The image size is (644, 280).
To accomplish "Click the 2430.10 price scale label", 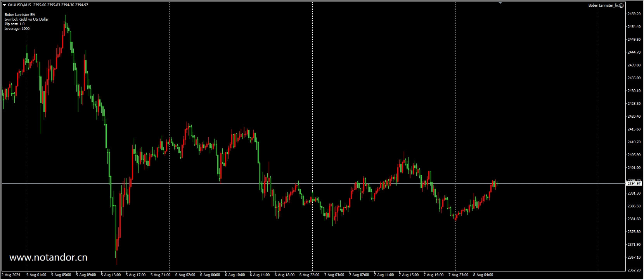I will click(x=634, y=91).
